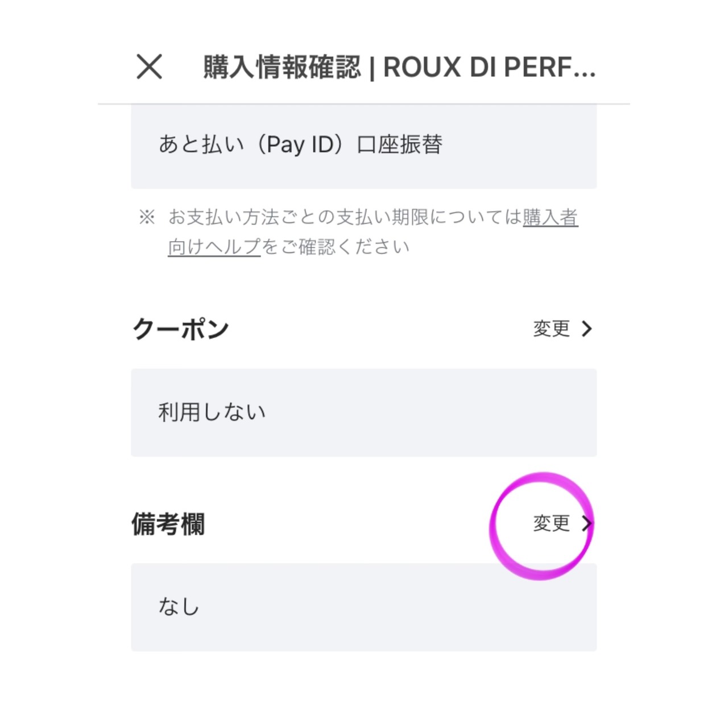Click the chevron arrow in the 備考欄 row

coord(587,523)
